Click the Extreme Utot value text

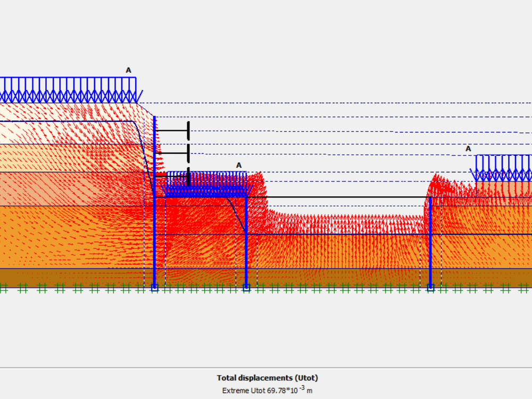266,390
